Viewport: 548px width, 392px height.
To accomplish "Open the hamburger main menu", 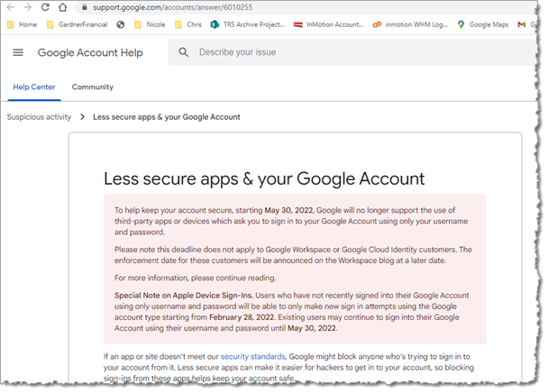I will 18,52.
